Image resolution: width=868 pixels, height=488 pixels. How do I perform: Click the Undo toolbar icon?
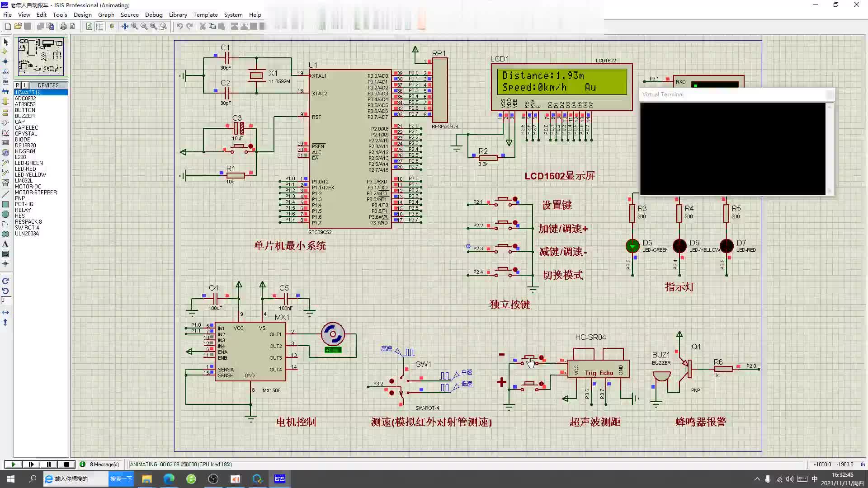click(179, 26)
